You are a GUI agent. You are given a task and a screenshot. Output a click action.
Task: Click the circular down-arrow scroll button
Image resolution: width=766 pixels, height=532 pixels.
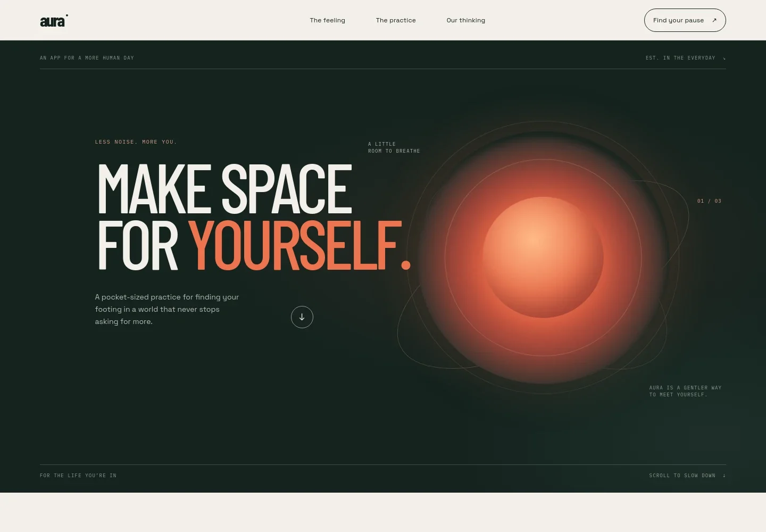tap(302, 317)
